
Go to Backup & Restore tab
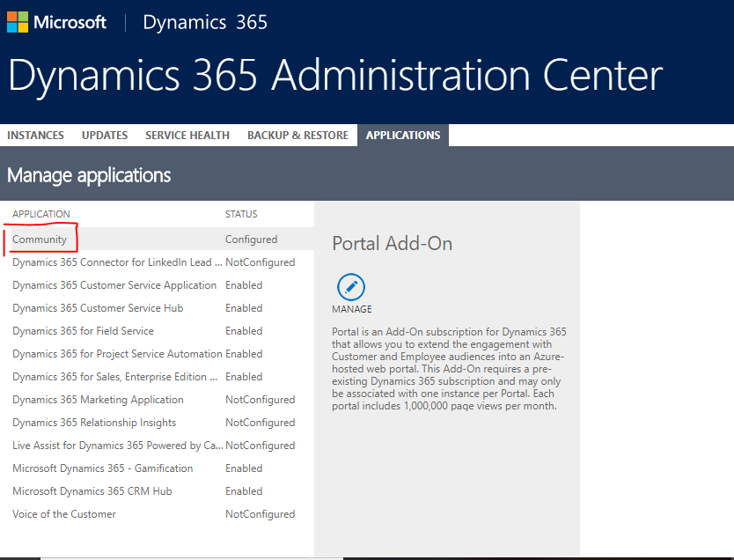coord(297,136)
